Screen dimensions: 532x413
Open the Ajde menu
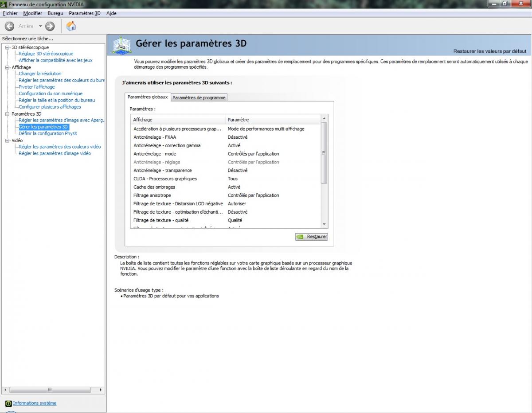[111, 13]
